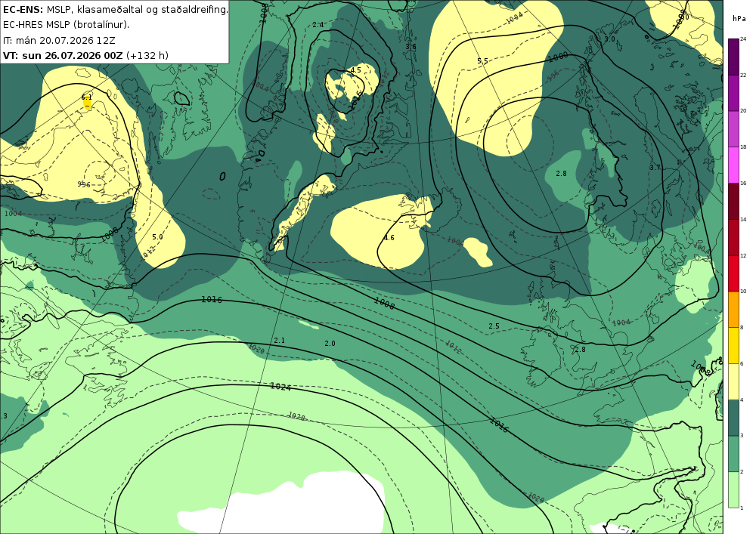Click the 2.4 spread value on the map
The image size is (756, 534).
(318, 25)
